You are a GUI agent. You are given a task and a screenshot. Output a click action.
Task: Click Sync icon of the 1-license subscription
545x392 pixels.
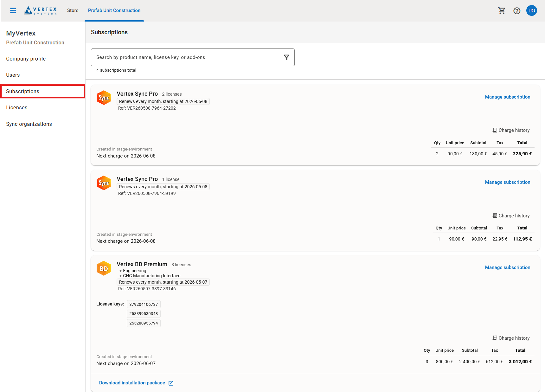click(104, 183)
